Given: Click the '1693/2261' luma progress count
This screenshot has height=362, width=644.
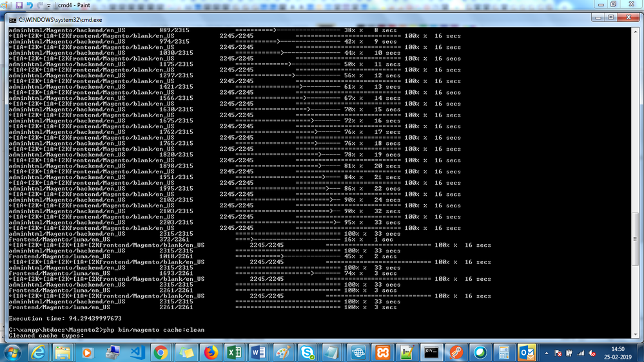Looking at the screenshot, I should pyautogui.click(x=176, y=273).
